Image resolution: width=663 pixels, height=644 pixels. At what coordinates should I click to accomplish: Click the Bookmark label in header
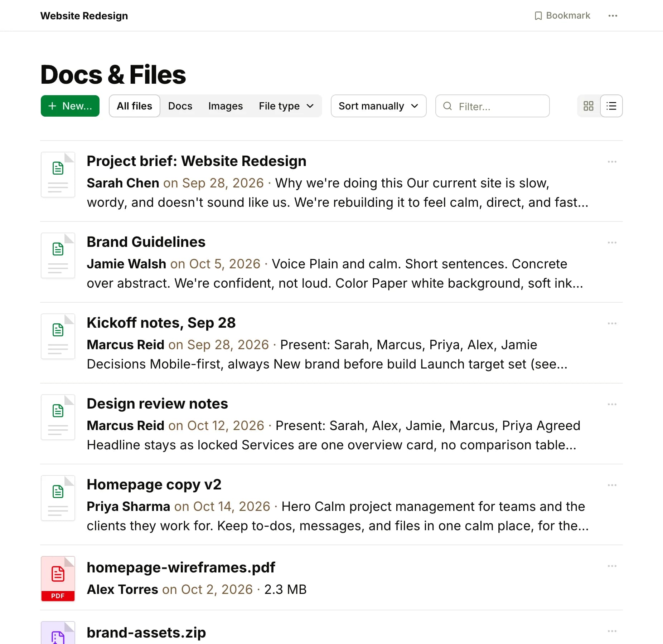(x=568, y=16)
